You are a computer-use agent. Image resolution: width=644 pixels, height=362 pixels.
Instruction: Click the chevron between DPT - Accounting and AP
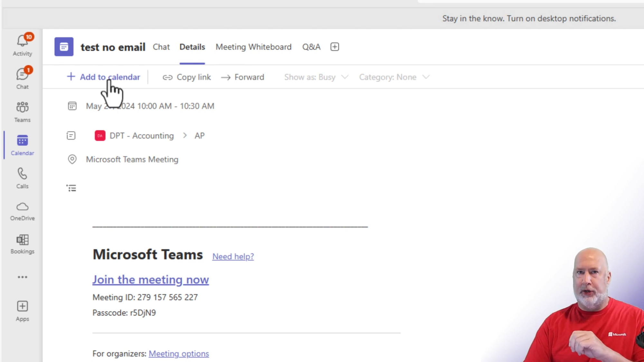coord(185,136)
